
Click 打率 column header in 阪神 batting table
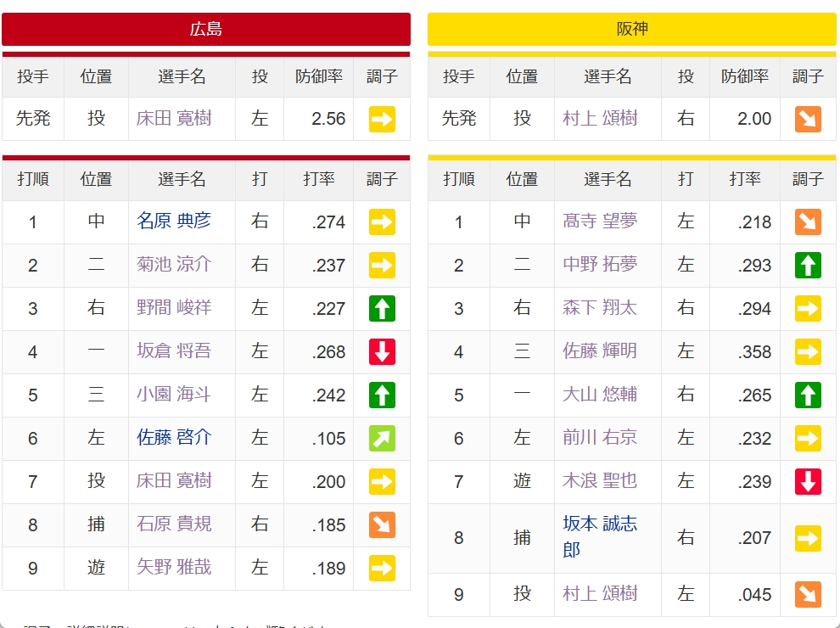745,179
